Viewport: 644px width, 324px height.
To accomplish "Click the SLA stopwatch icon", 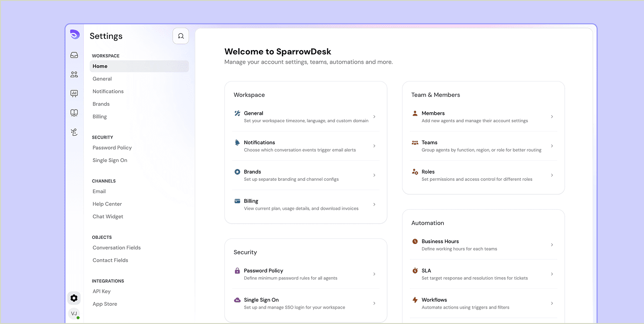I will pos(415,271).
